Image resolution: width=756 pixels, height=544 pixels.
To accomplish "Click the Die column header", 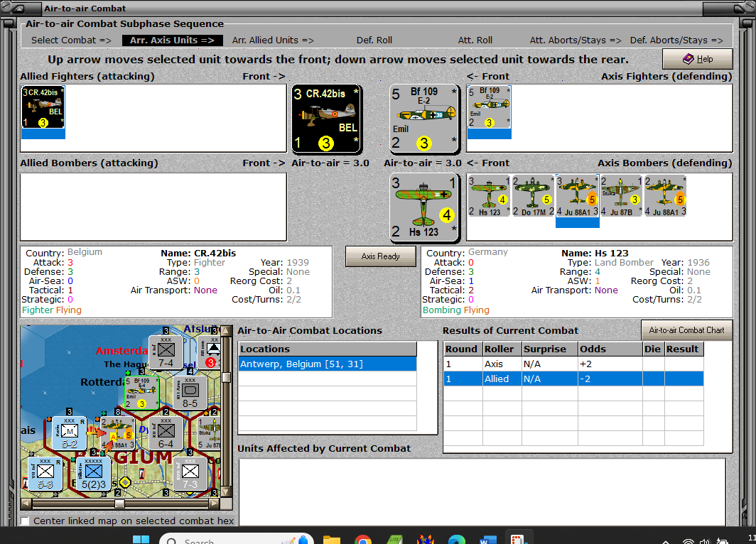I will point(653,349).
